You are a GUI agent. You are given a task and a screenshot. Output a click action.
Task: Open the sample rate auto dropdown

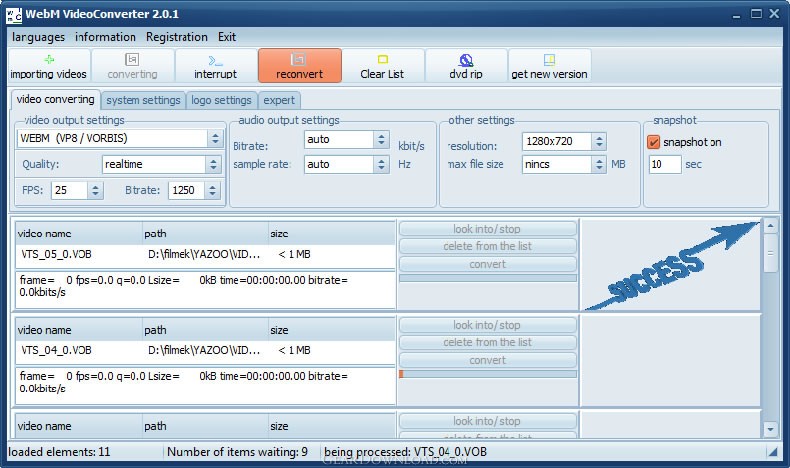381,164
